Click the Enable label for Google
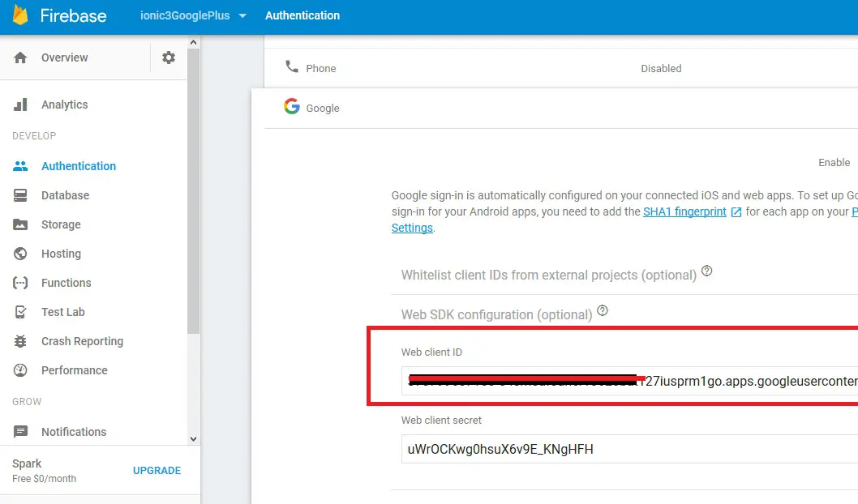Image resolution: width=858 pixels, height=504 pixels. [834, 162]
